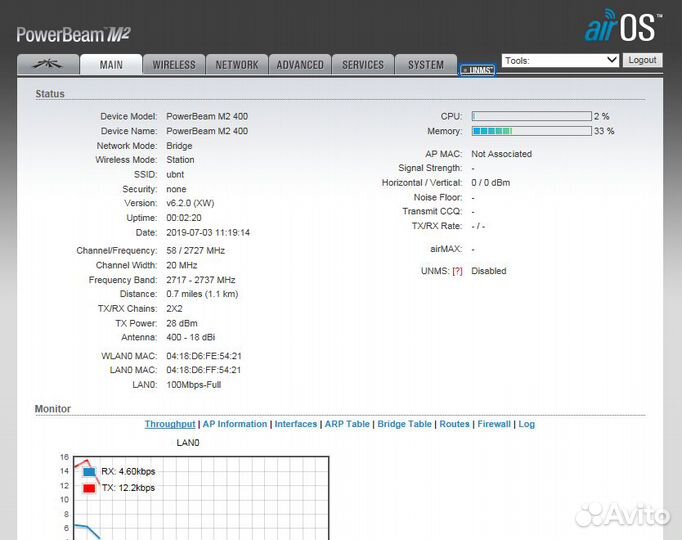This screenshot has width=682, height=540.
Task: Open the AP Information link
Action: coord(235,424)
